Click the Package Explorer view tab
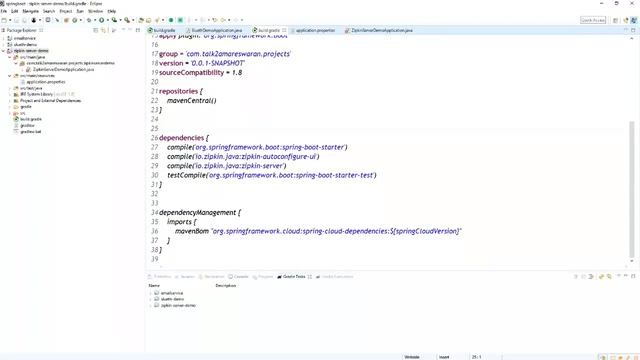The image size is (640, 360). point(21,30)
